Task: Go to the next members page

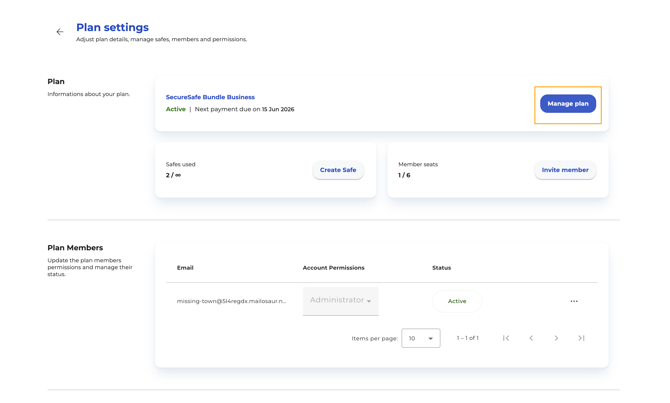Action: tap(556, 338)
